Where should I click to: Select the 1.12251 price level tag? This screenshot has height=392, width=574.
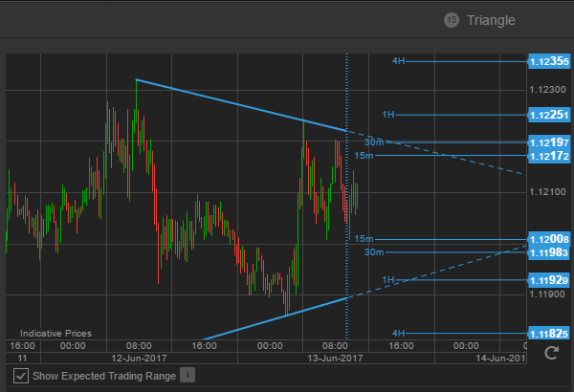[548, 115]
